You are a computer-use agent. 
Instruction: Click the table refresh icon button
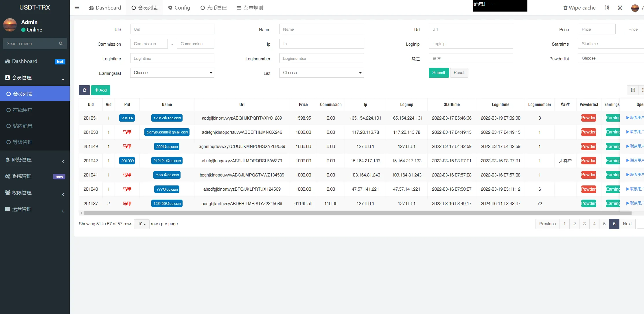pyautogui.click(x=84, y=90)
